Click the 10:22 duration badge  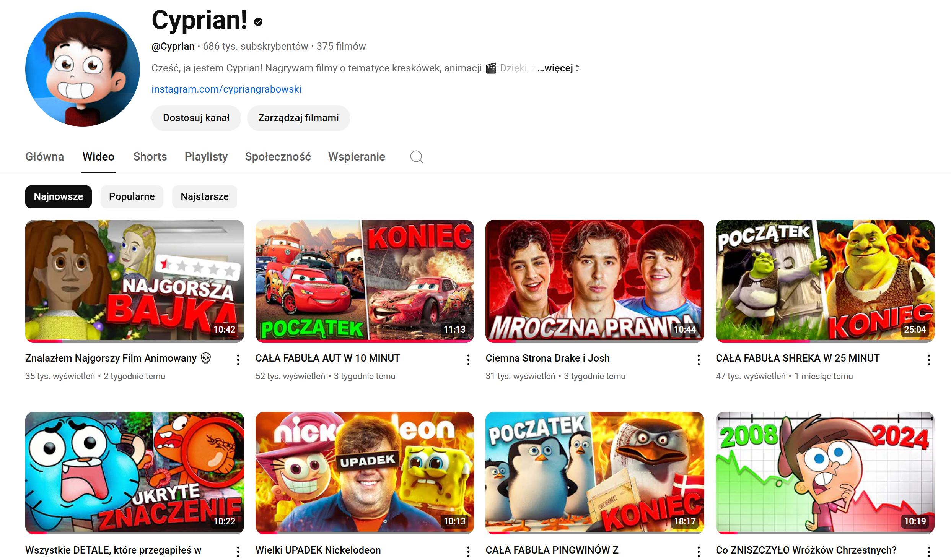225,521
